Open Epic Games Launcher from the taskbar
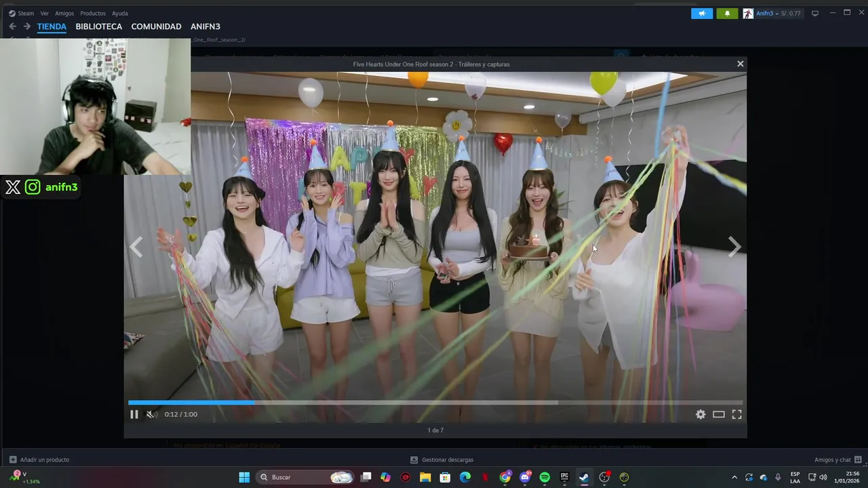Image resolution: width=868 pixels, height=488 pixels. click(564, 477)
